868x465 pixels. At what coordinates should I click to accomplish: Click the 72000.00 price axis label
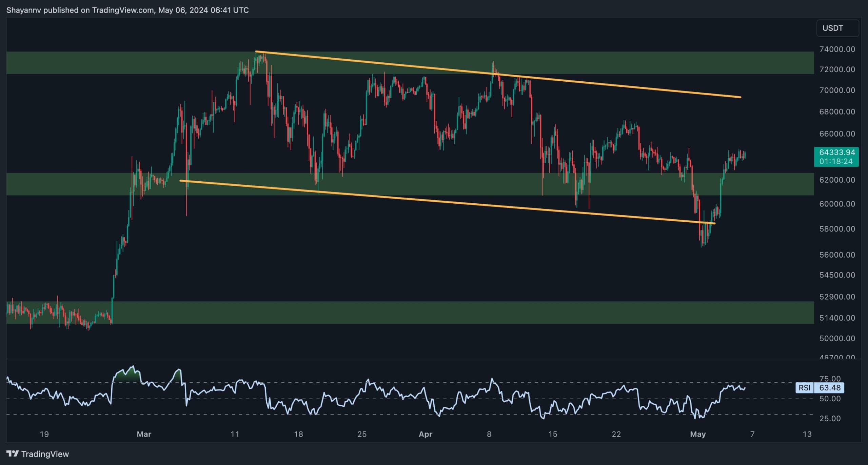tap(837, 69)
